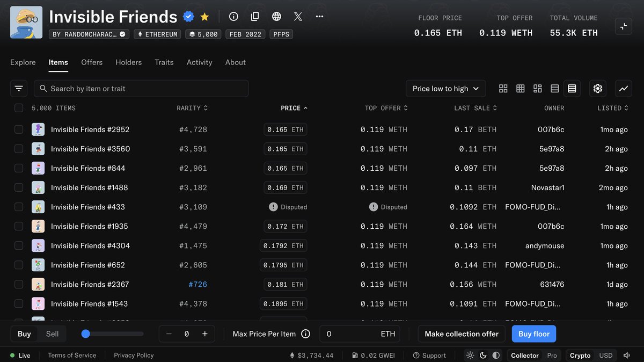Switch to list table view

(555, 89)
